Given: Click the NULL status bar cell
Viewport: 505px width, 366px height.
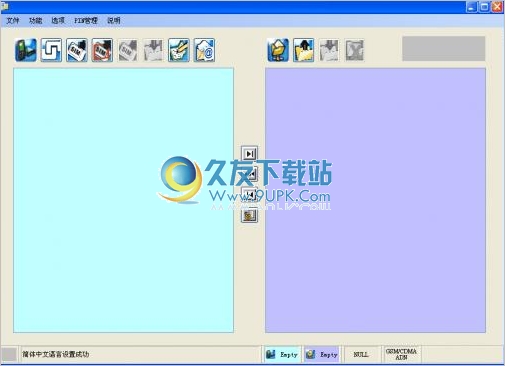Looking at the screenshot, I should (361, 354).
